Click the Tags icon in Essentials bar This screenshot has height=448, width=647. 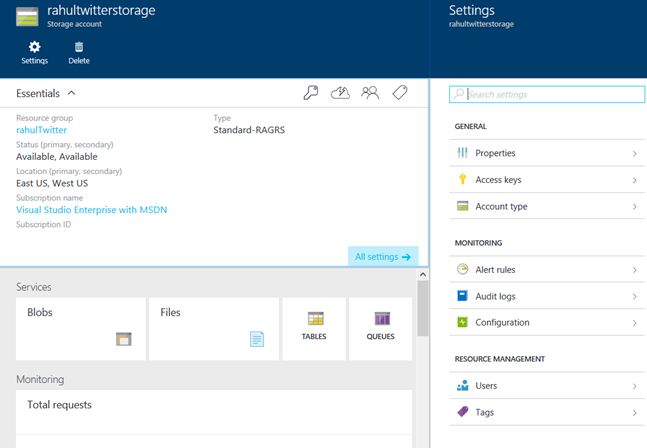click(x=399, y=93)
